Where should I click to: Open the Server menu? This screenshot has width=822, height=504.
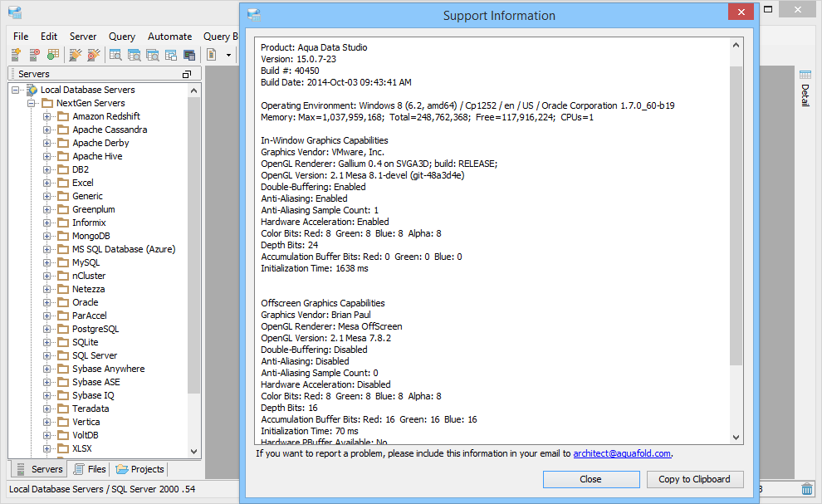point(83,37)
